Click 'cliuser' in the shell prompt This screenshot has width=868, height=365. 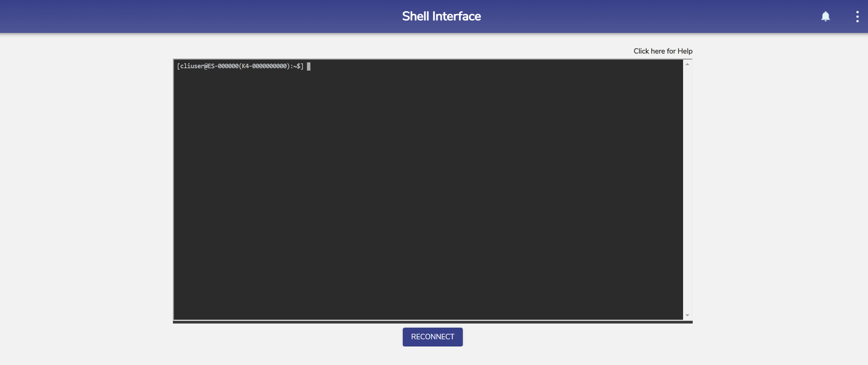(192, 66)
